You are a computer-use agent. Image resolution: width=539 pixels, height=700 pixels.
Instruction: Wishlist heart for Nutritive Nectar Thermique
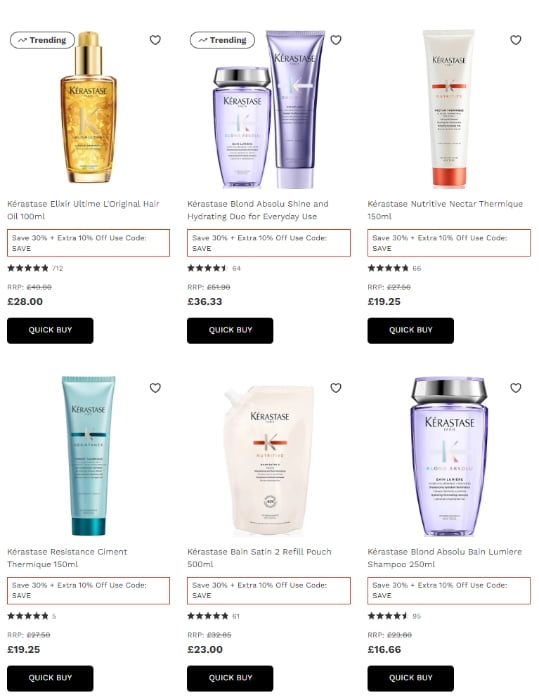point(516,40)
